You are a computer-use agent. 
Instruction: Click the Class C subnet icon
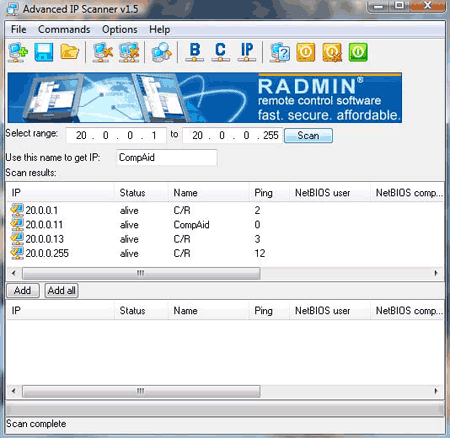220,52
